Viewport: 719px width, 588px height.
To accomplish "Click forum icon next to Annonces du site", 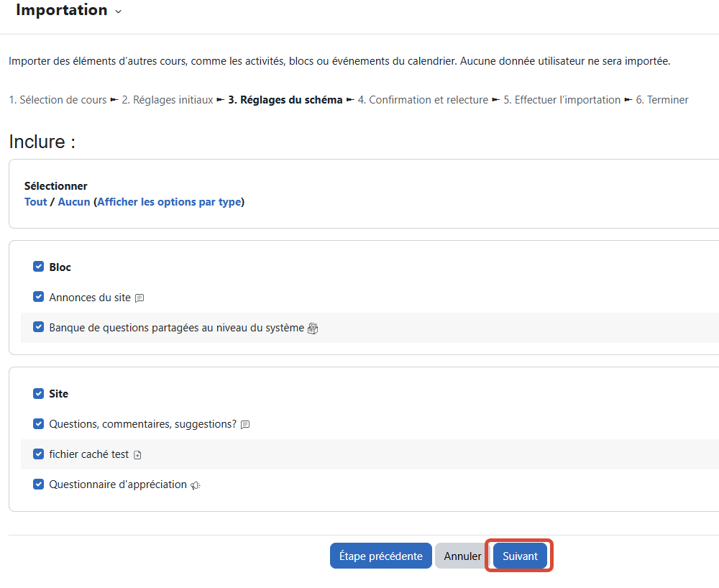I will 140,298.
